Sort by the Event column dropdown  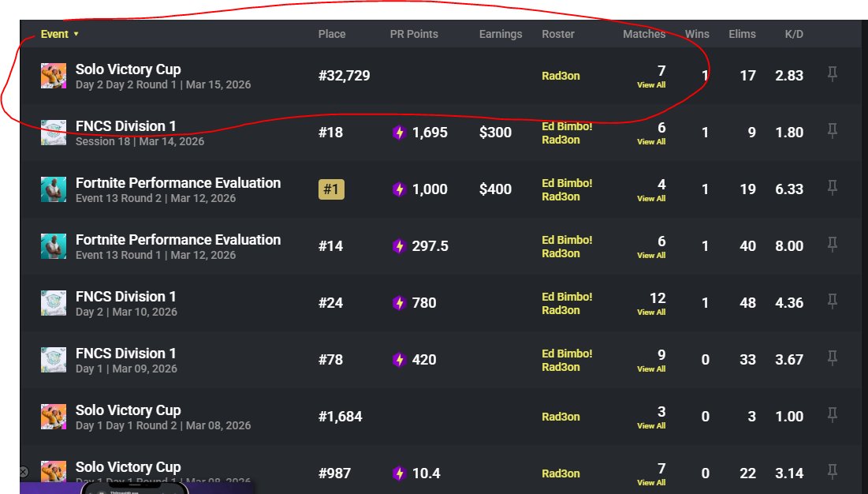(x=60, y=34)
